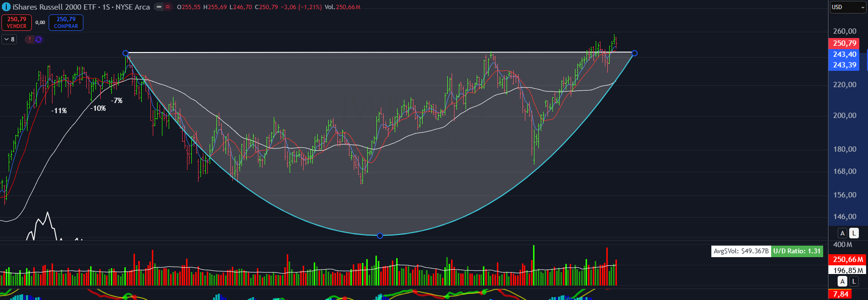Expand the collapsed indicators legend showing 8

[10, 39]
